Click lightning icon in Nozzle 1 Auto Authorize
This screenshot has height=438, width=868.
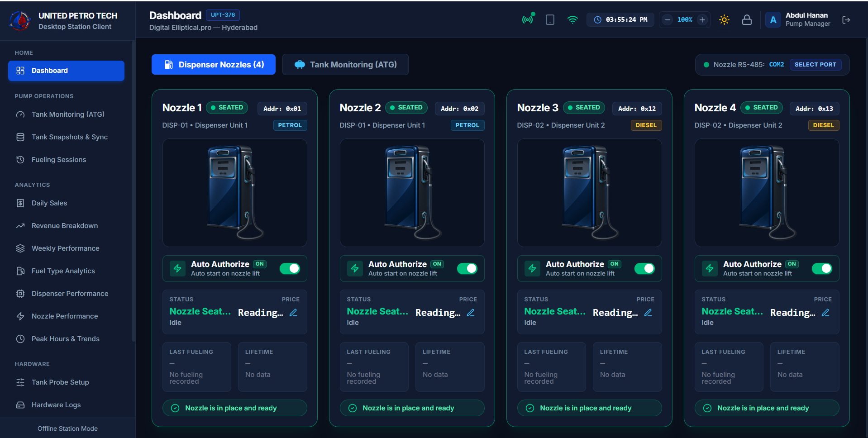pyautogui.click(x=177, y=269)
